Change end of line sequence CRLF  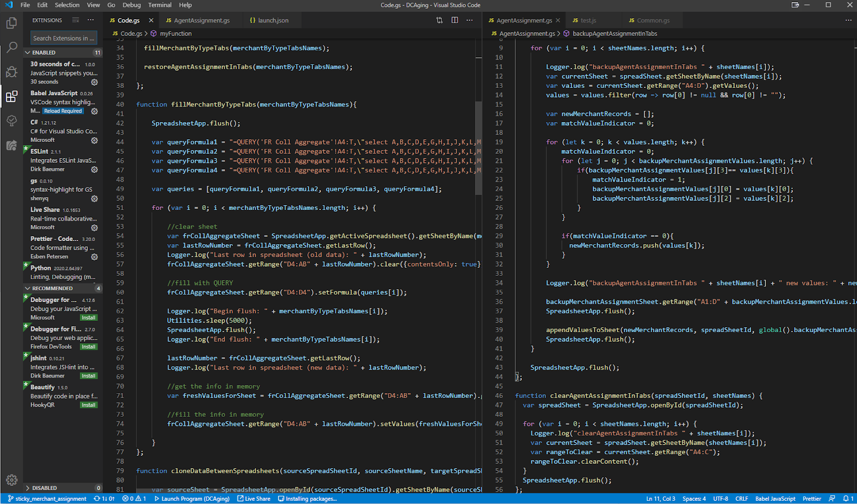click(x=742, y=499)
